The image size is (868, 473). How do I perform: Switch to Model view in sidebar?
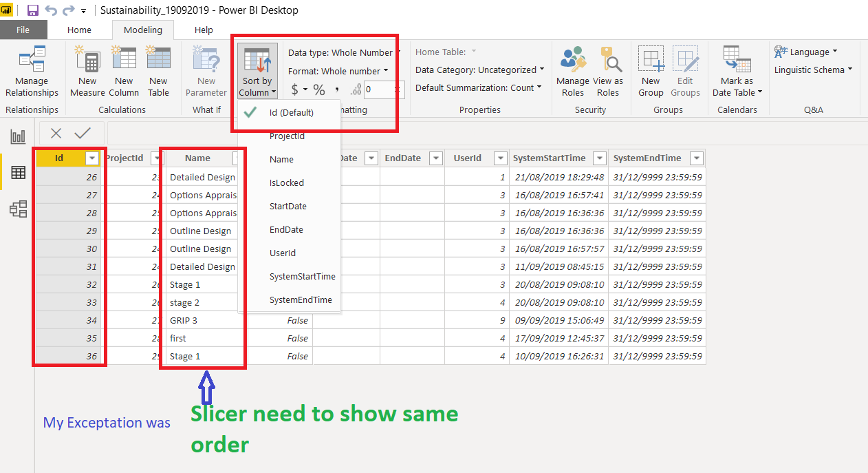tap(18, 209)
